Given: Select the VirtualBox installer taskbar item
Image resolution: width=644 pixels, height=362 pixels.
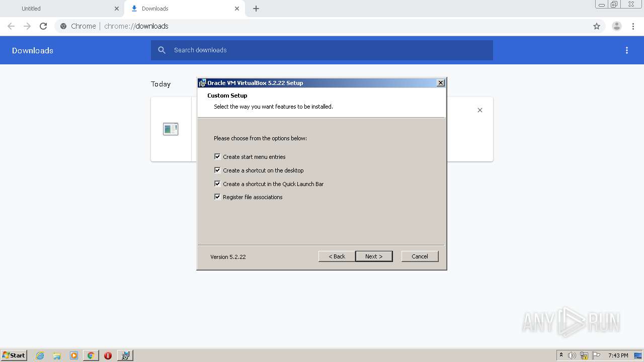Looking at the screenshot, I should (125, 355).
